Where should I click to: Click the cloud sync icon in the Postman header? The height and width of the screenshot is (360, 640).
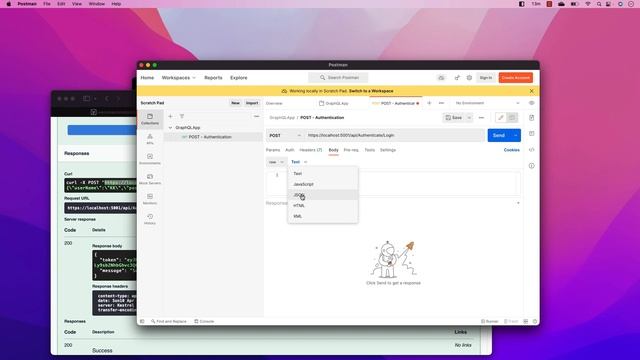point(441,78)
